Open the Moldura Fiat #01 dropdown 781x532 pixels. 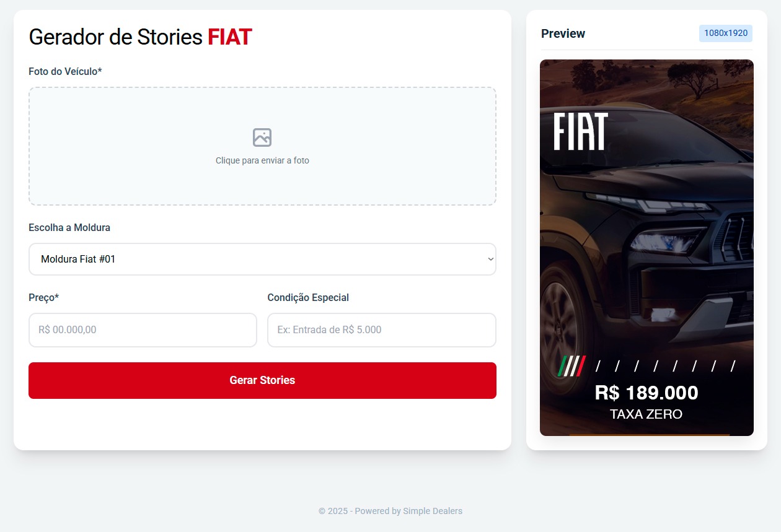pyautogui.click(x=262, y=259)
